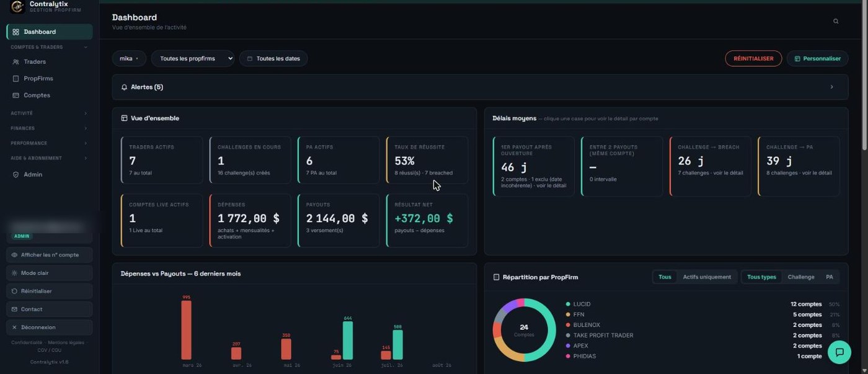The width and height of the screenshot is (868, 374).
Task: Click the Challenges en cours card
Action: click(x=250, y=160)
